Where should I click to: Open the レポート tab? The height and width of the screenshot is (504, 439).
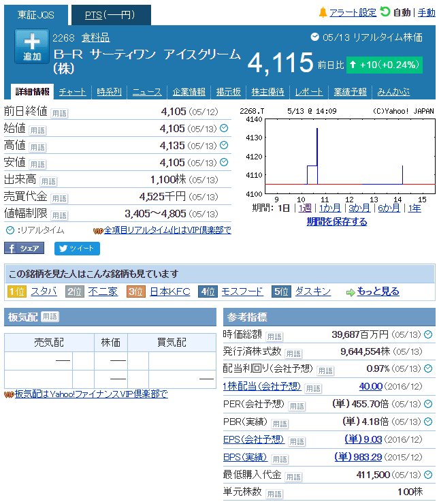pyautogui.click(x=309, y=92)
